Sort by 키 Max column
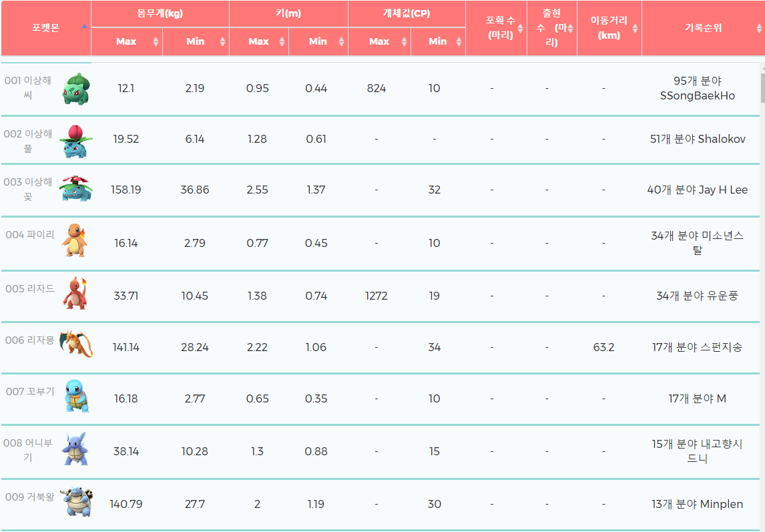This screenshot has height=532, width=765. tap(258, 41)
